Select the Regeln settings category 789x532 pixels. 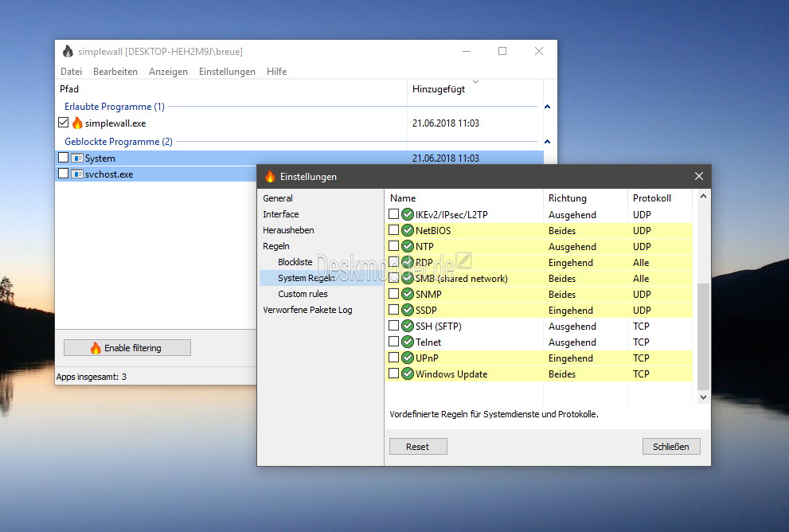coord(276,246)
